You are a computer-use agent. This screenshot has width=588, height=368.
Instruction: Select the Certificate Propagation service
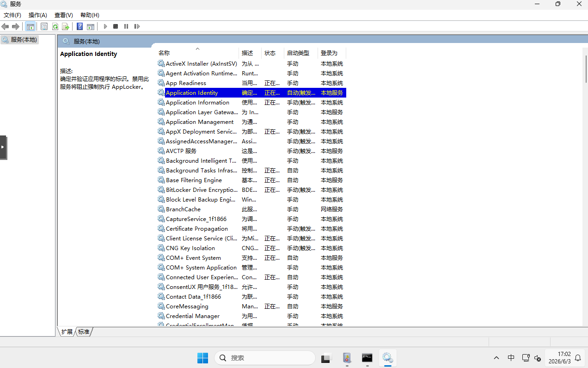click(x=251, y=228)
